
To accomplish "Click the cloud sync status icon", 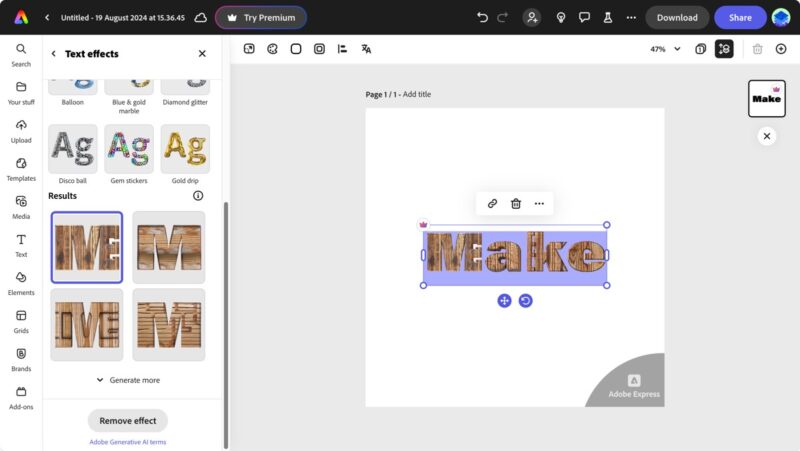I will click(x=201, y=17).
